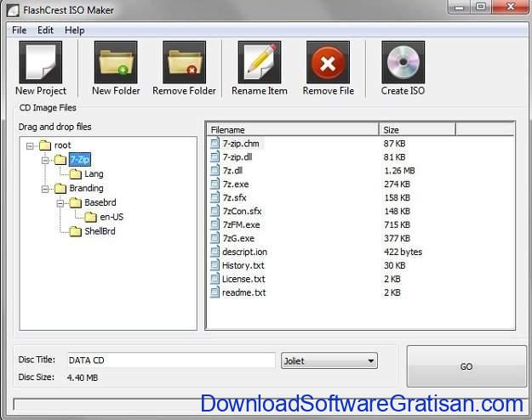Viewport: 532px width, 420px height.
Task: Click the Lang folder icon
Action: tap(75, 174)
